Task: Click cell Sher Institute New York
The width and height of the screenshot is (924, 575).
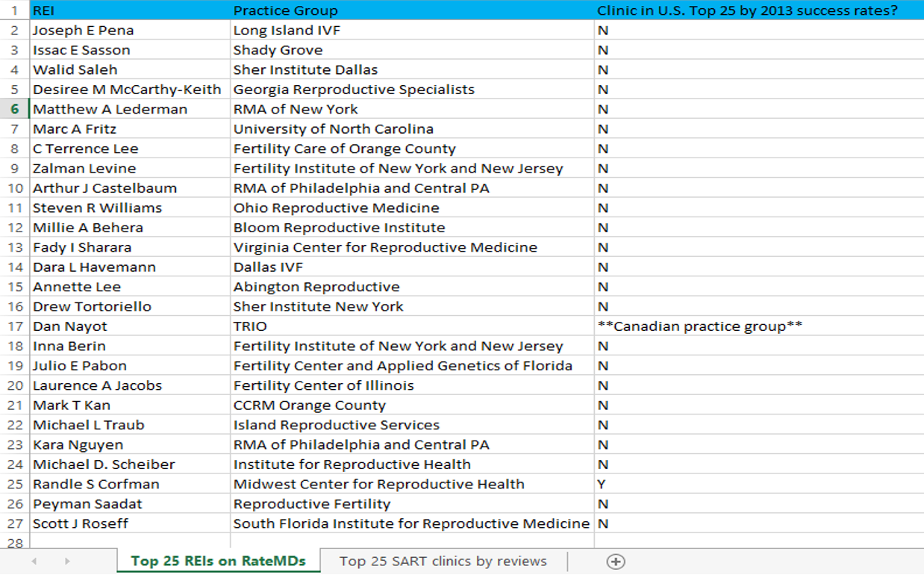Action: pyautogui.click(x=412, y=307)
